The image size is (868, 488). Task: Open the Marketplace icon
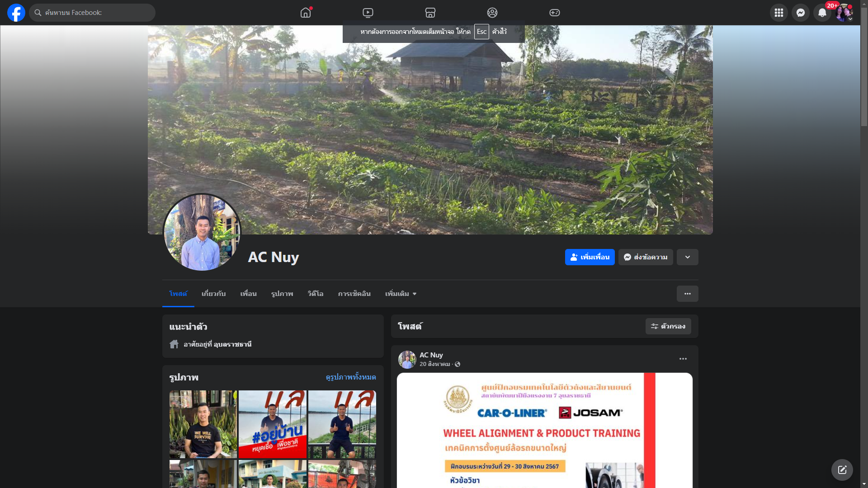(x=430, y=13)
